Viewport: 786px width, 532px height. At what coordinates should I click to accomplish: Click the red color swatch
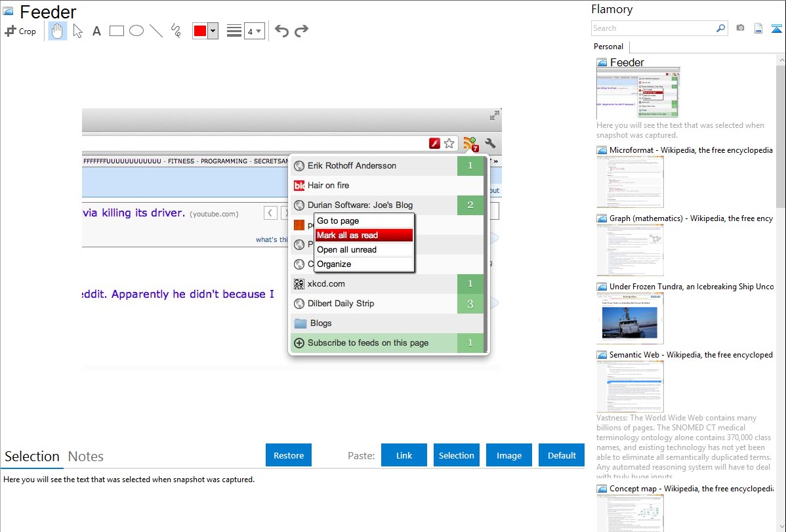[x=200, y=31]
